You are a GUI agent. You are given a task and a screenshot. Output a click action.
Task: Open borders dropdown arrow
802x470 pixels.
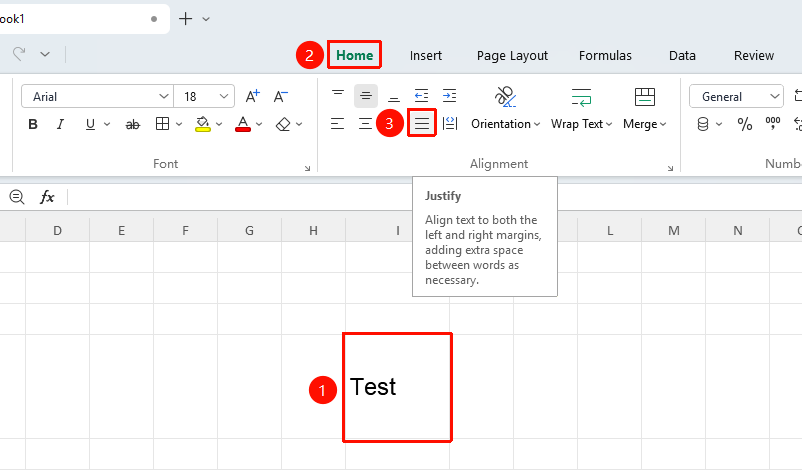pyautogui.click(x=179, y=124)
